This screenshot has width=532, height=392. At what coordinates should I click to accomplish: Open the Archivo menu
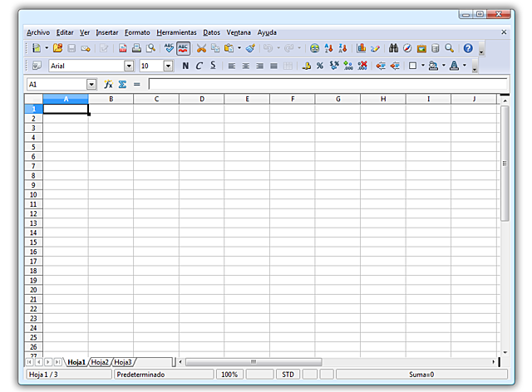click(38, 32)
